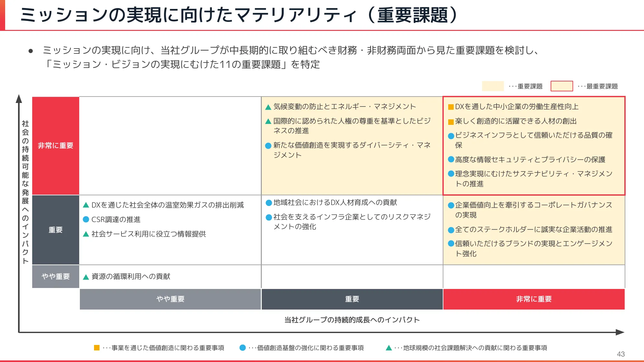Image resolution: width=644 pixels, height=362 pixels.
Task: Click the beige 重要課題 legend color swatch
Action: pyautogui.click(x=493, y=86)
